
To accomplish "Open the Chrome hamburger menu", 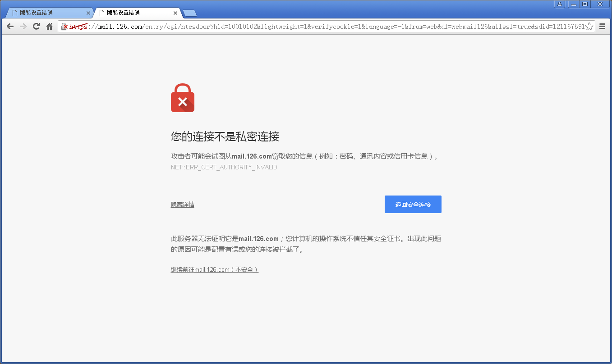I will tap(603, 27).
